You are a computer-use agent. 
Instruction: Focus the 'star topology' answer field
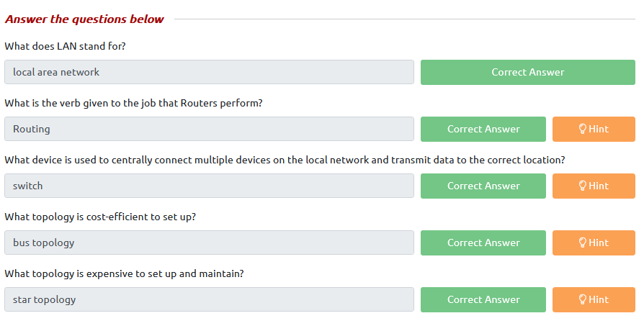(209, 300)
